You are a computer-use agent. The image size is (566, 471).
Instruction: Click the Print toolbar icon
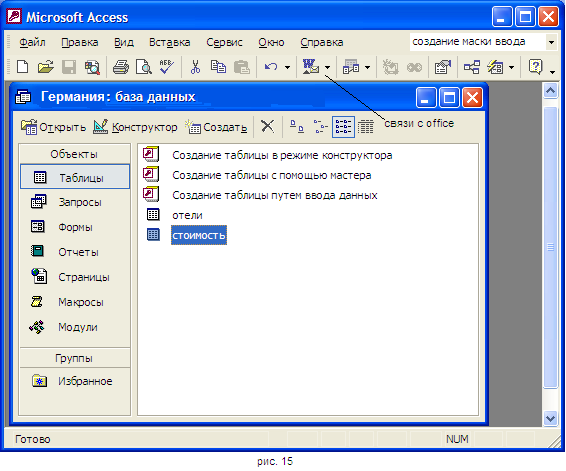click(121, 67)
